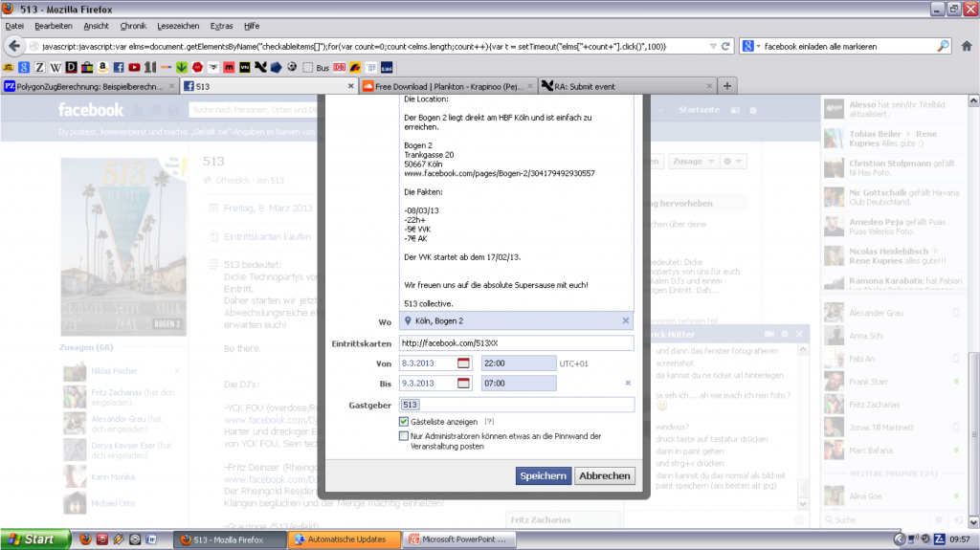Click Abbrechen to cancel editing
The image size is (980, 550).
tap(605, 475)
